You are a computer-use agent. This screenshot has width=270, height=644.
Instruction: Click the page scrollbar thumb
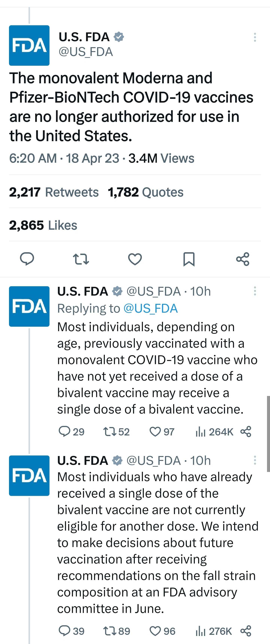click(x=268, y=434)
